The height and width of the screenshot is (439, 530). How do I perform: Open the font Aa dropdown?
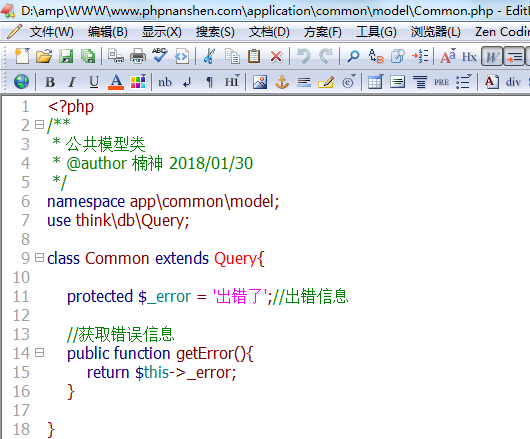(x=448, y=56)
